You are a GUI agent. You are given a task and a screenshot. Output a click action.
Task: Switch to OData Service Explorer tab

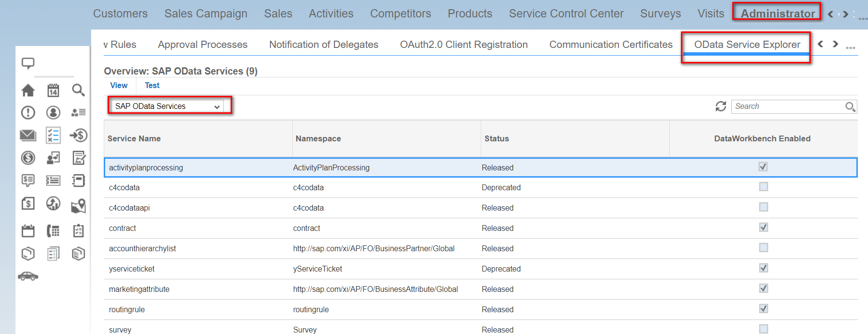[747, 45]
